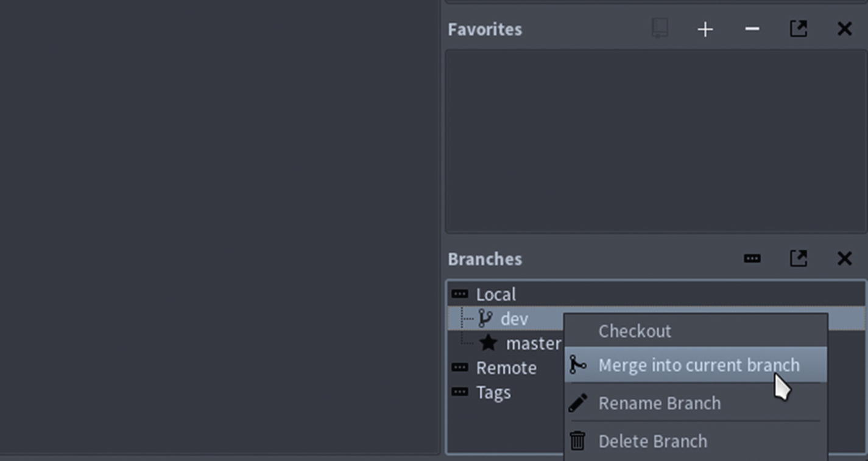
Task: Choose Checkout from the context menu
Action: (x=635, y=331)
